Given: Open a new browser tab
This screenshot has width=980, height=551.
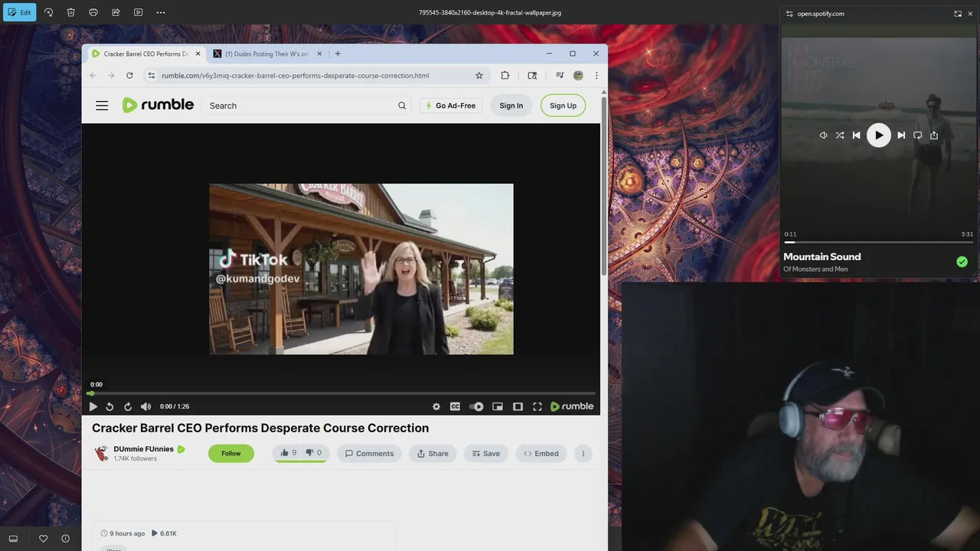Looking at the screenshot, I should coord(338,54).
